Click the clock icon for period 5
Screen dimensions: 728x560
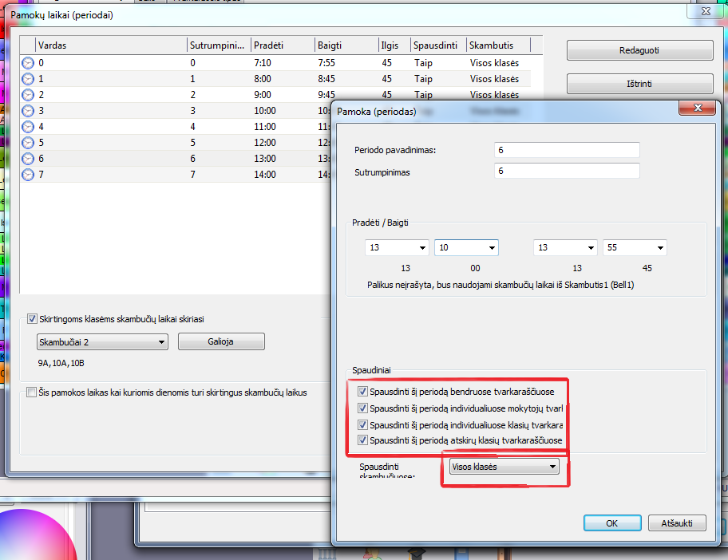(28, 143)
